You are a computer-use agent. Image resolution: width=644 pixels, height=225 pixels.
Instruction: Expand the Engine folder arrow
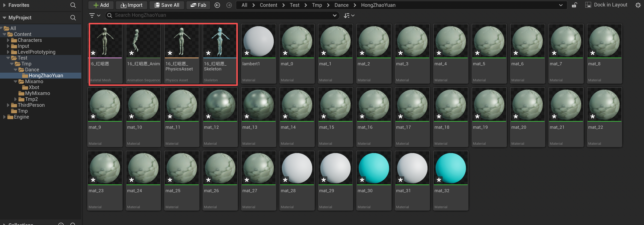pos(4,117)
